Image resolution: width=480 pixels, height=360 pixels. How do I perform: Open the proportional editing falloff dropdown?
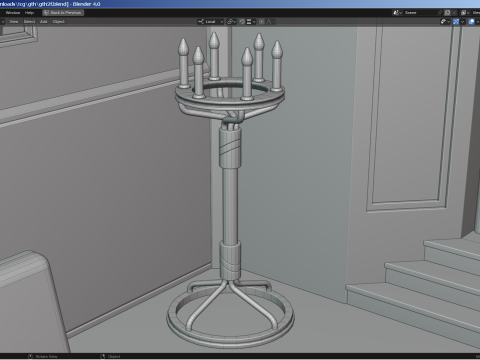point(270,22)
